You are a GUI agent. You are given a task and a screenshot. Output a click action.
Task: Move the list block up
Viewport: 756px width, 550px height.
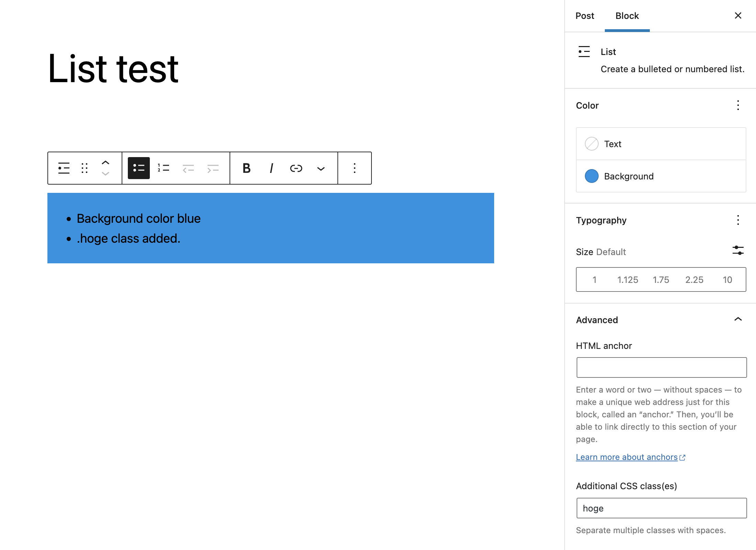pos(105,163)
